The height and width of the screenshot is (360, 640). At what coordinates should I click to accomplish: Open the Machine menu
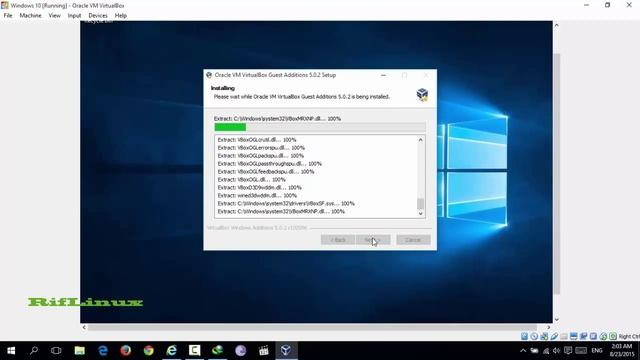[30, 16]
